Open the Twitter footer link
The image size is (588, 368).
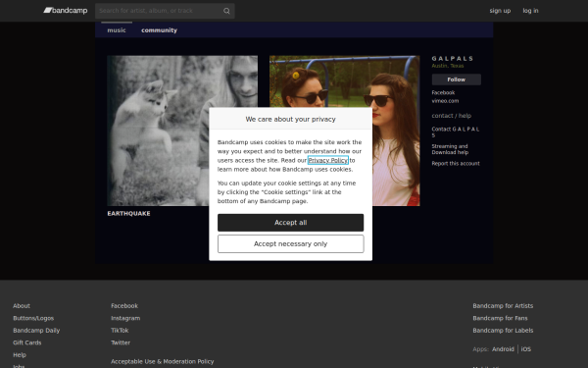click(x=121, y=342)
